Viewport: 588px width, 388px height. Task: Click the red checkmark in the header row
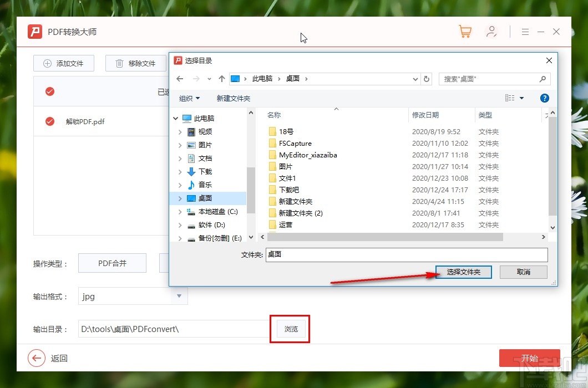49,91
